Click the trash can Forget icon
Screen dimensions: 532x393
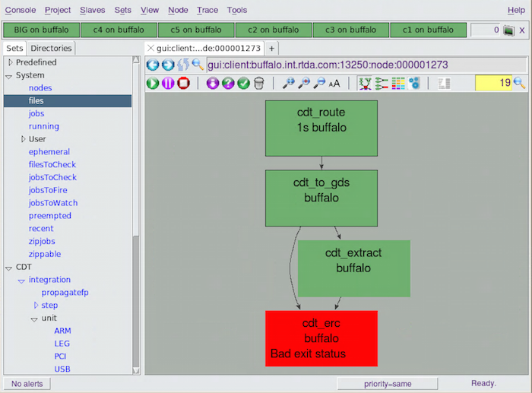point(259,83)
